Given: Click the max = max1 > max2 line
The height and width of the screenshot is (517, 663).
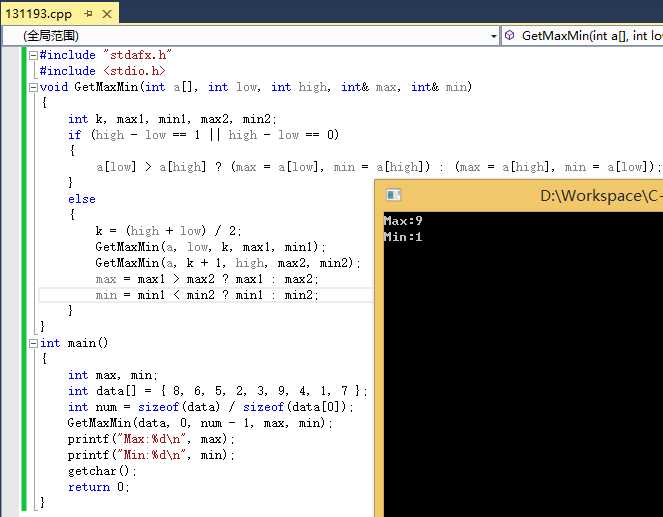Looking at the screenshot, I should pyautogui.click(x=207, y=279).
